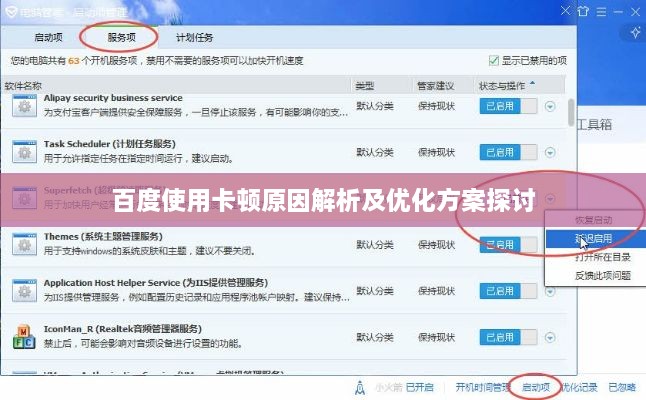Screen dimensions: 646x400
Task: Expand options arrow for Alipay security service
Action: (550, 106)
